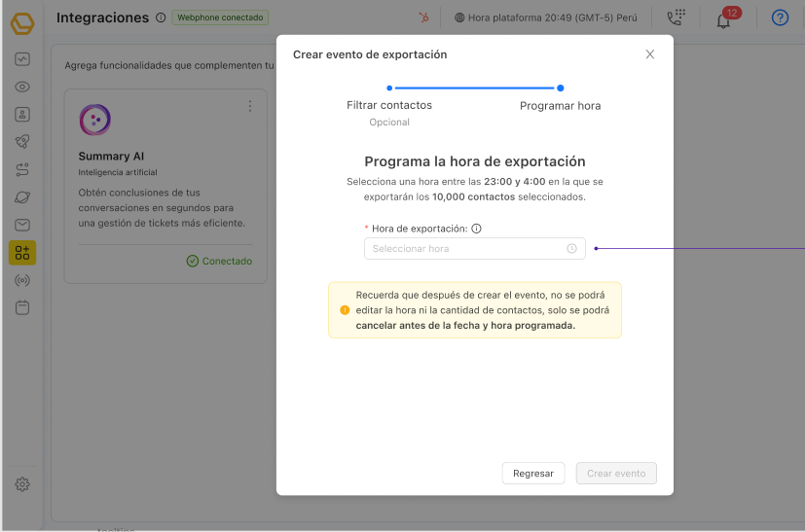Open the Seleccionar hora time picker
805x532 pixels.
(x=474, y=249)
